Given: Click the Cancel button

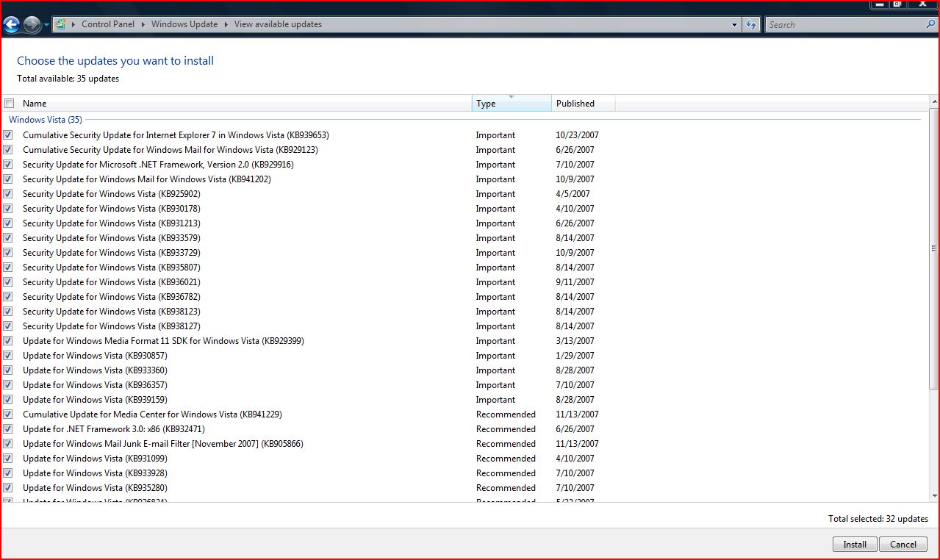Looking at the screenshot, I should pyautogui.click(x=903, y=545).
